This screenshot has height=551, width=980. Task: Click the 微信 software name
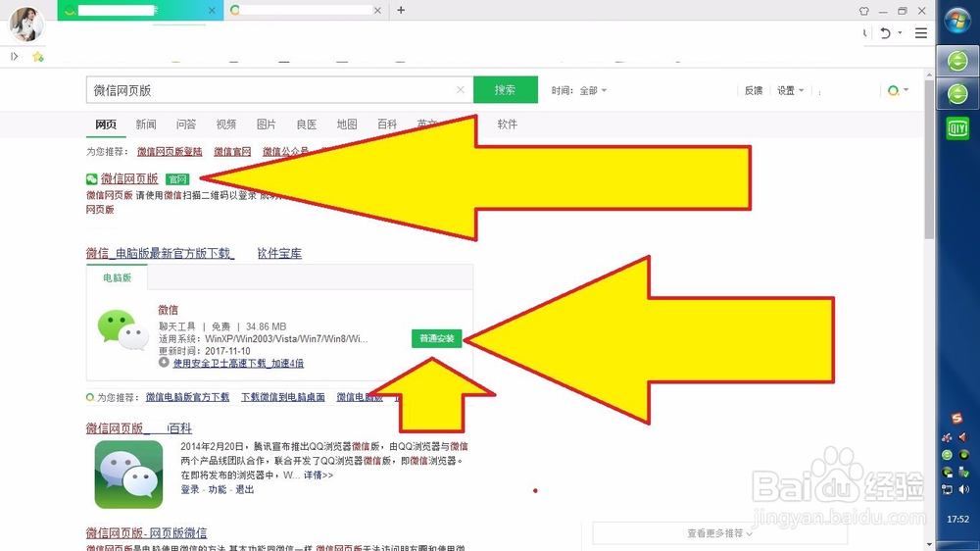tap(169, 310)
